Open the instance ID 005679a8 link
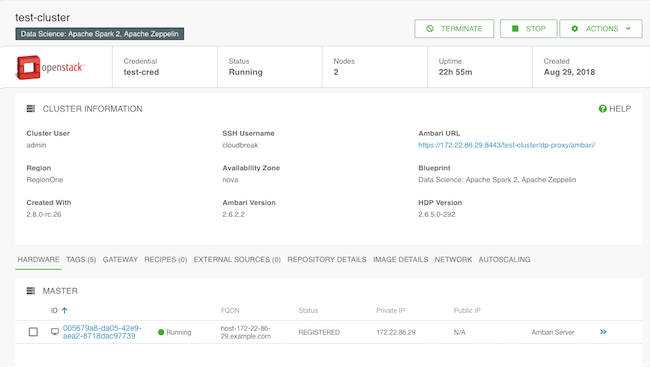 [102, 332]
